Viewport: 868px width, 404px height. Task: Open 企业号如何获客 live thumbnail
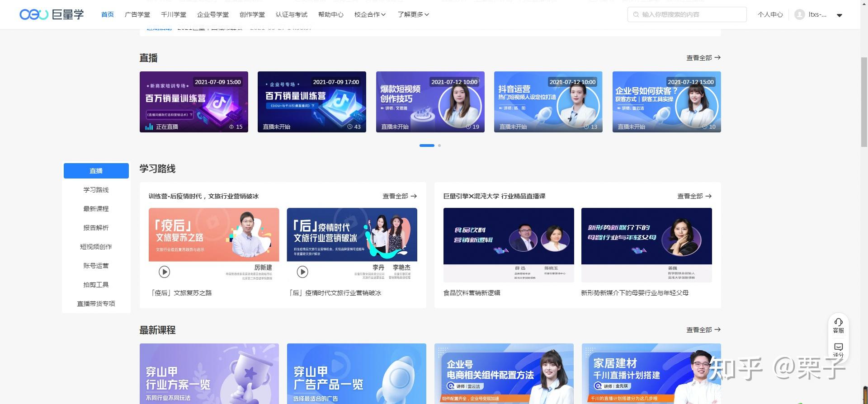(x=667, y=102)
